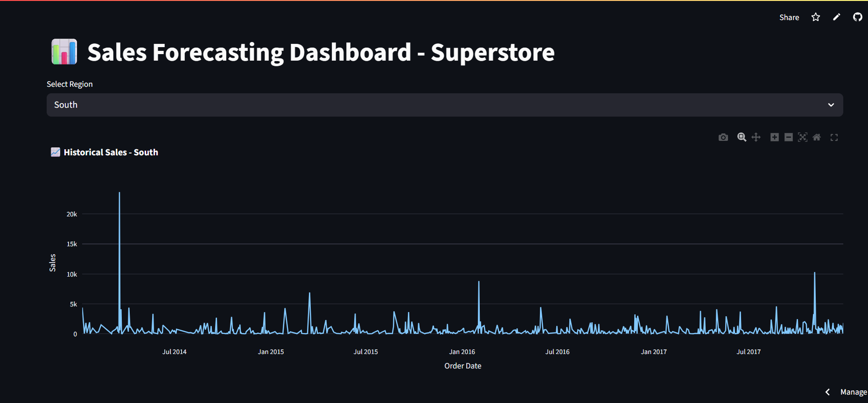Click the Manage app button

point(853,392)
